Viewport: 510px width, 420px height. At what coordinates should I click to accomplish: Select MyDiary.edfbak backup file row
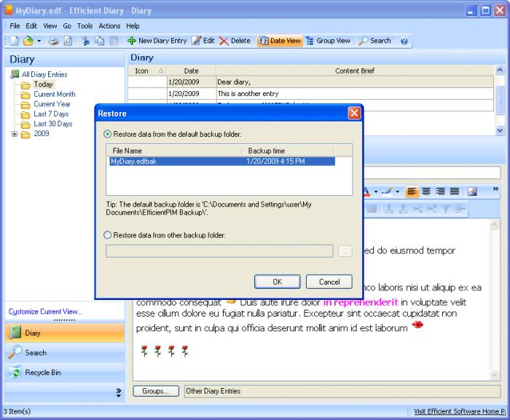(x=222, y=162)
